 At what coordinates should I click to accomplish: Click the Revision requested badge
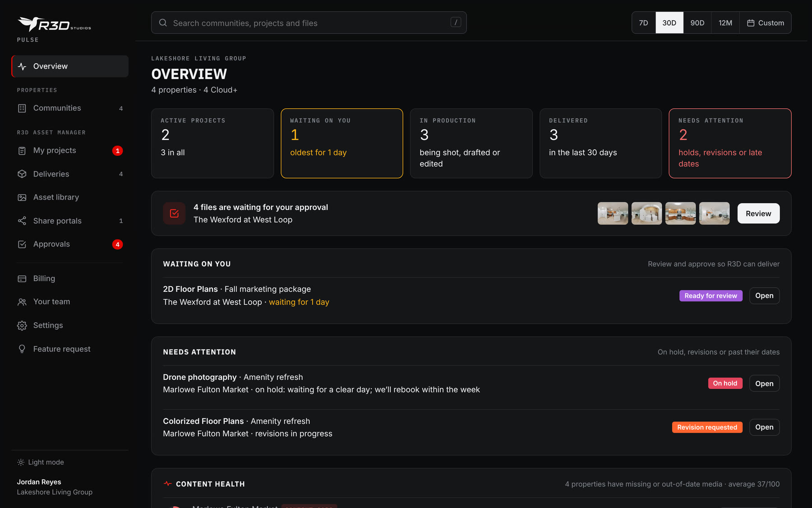(x=707, y=427)
